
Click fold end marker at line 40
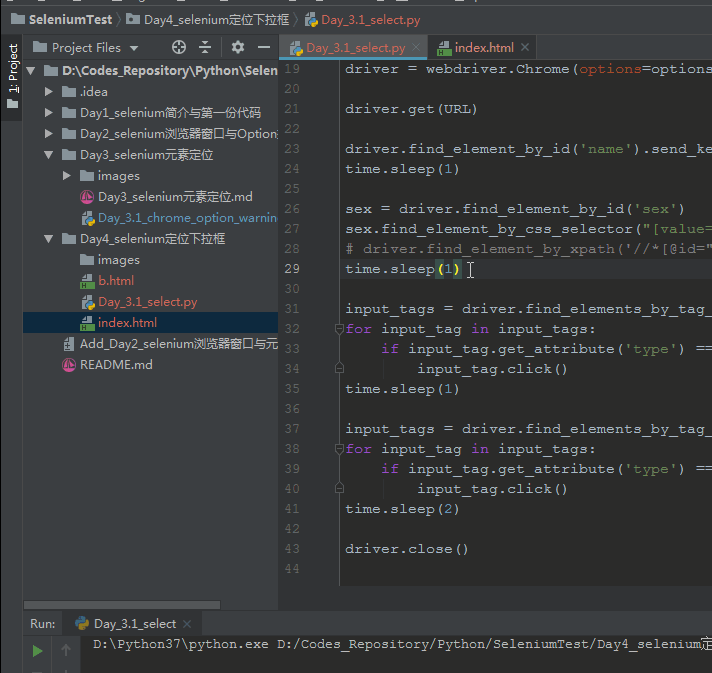coord(339,488)
